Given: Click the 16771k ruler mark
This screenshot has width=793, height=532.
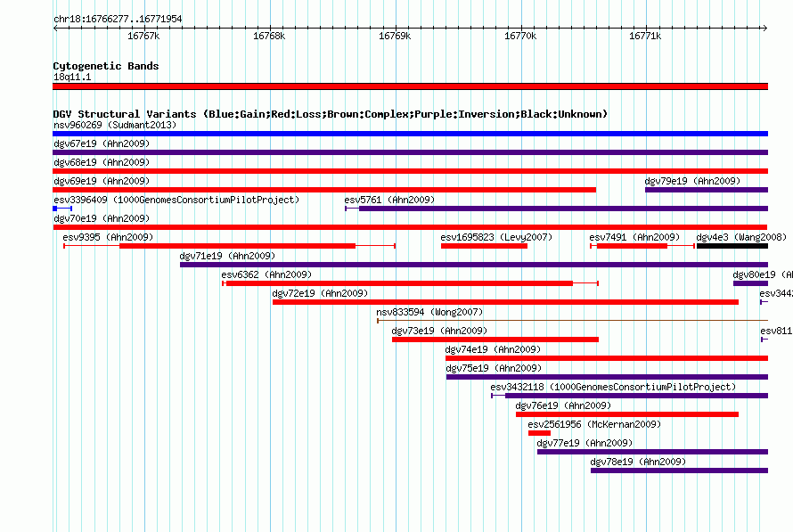Looking at the screenshot, I should pyautogui.click(x=645, y=36).
